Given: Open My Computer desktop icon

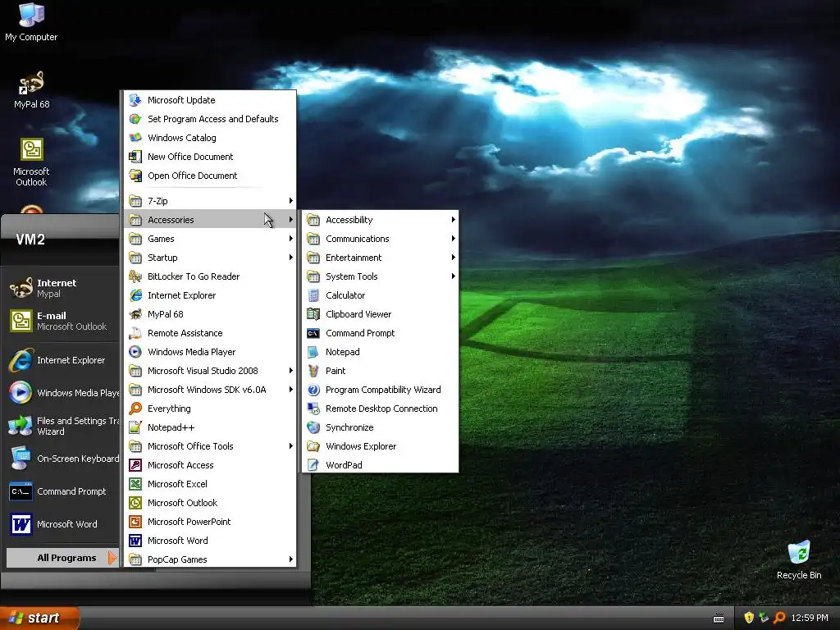Looking at the screenshot, I should (31, 22).
